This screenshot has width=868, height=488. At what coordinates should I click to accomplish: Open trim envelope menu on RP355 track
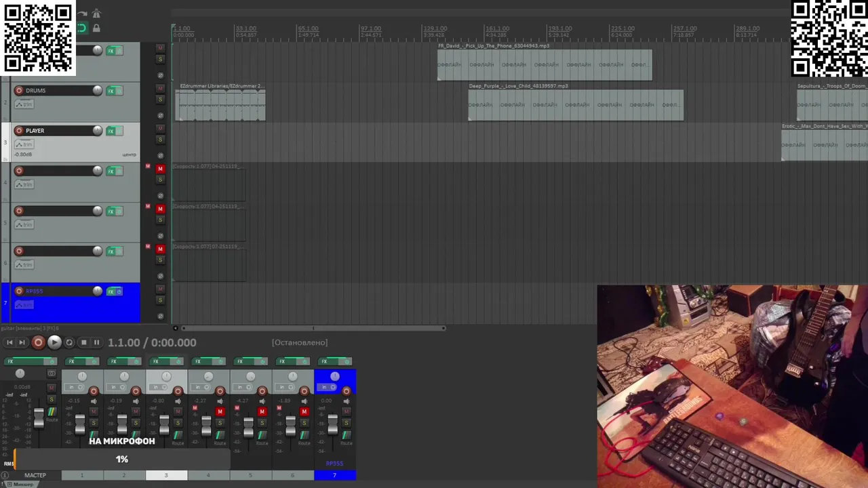pos(24,305)
